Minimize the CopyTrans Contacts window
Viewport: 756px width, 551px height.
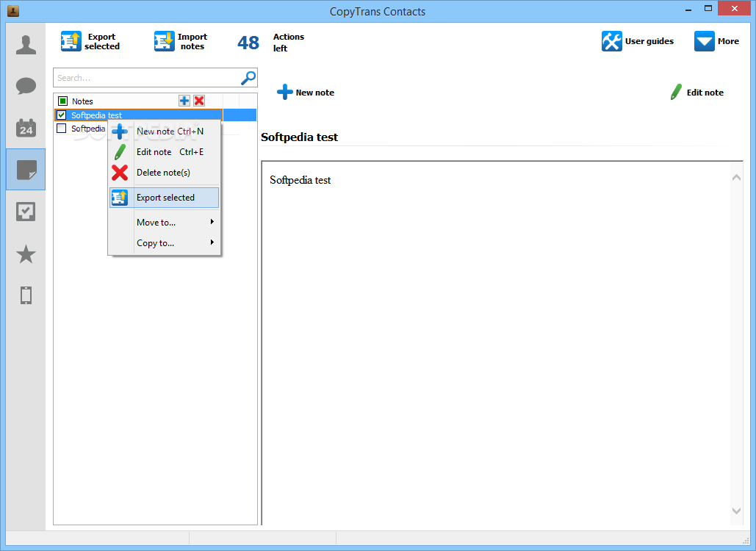688,9
